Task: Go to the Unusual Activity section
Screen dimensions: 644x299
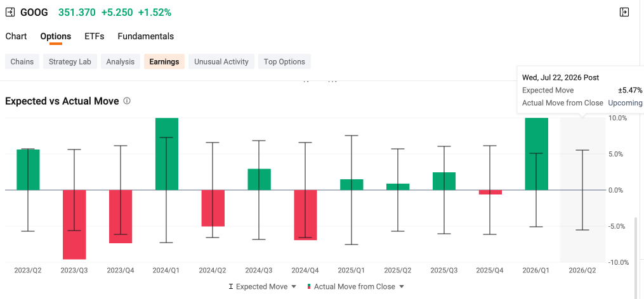Action: coord(221,61)
